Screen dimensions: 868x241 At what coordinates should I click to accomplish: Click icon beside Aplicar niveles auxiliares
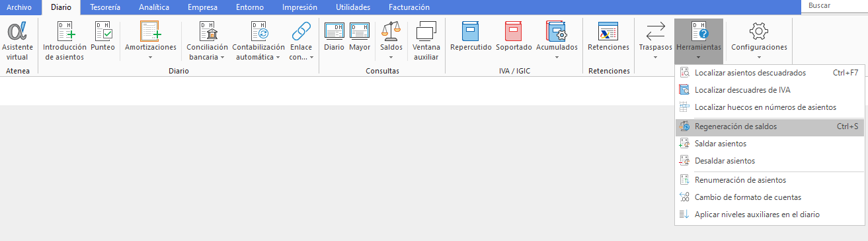[x=684, y=215]
